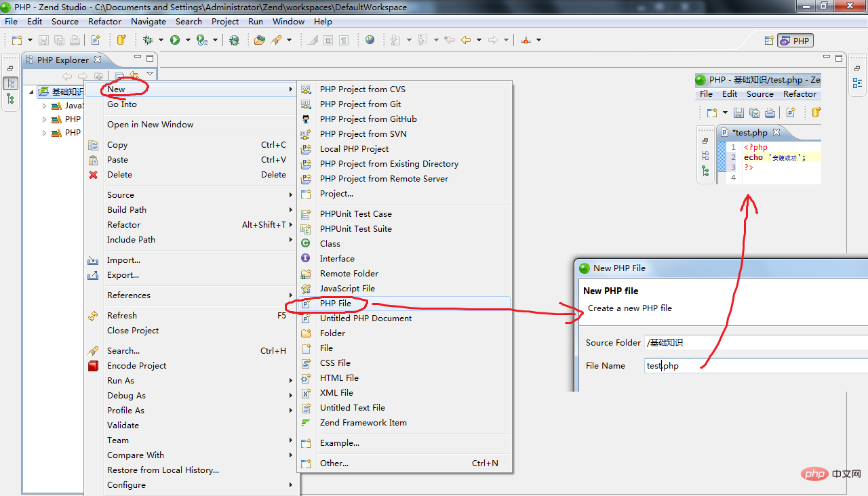
Task: Open the Project menu
Action: 225,21
